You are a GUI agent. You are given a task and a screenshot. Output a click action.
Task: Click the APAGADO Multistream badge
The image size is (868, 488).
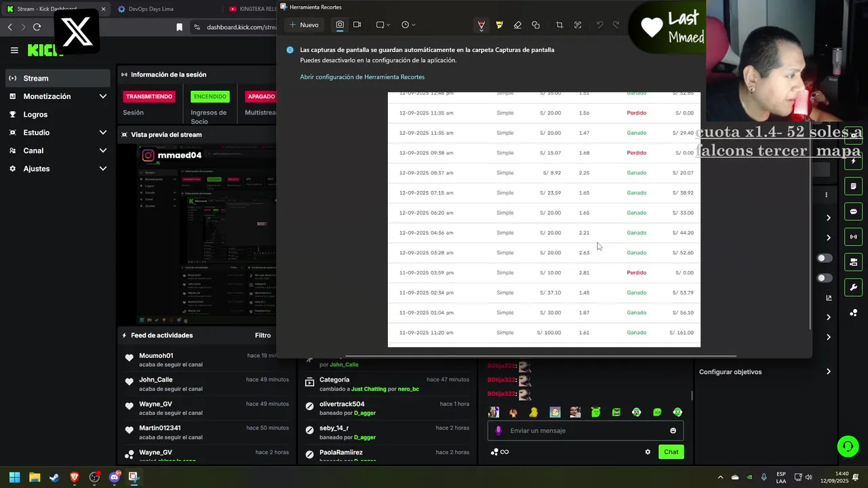pos(261,97)
